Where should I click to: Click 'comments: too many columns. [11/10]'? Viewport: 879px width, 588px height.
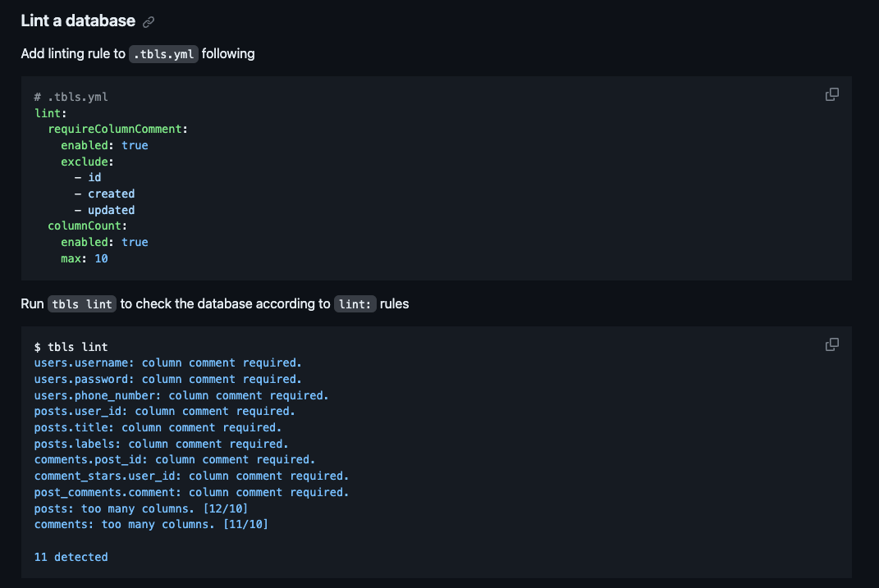pyautogui.click(x=151, y=524)
